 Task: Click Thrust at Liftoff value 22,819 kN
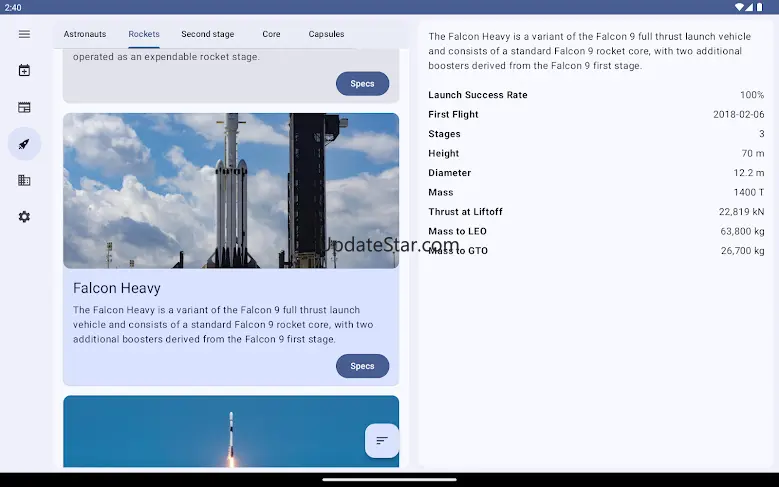point(741,212)
